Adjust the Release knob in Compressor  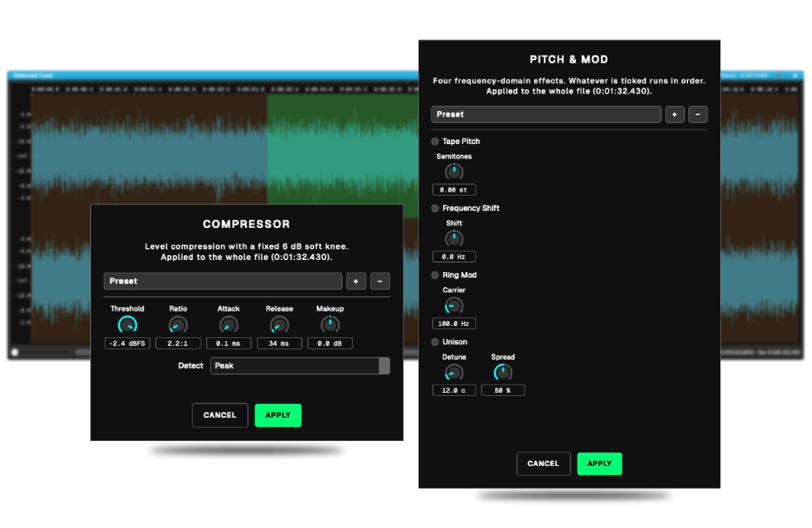click(279, 325)
